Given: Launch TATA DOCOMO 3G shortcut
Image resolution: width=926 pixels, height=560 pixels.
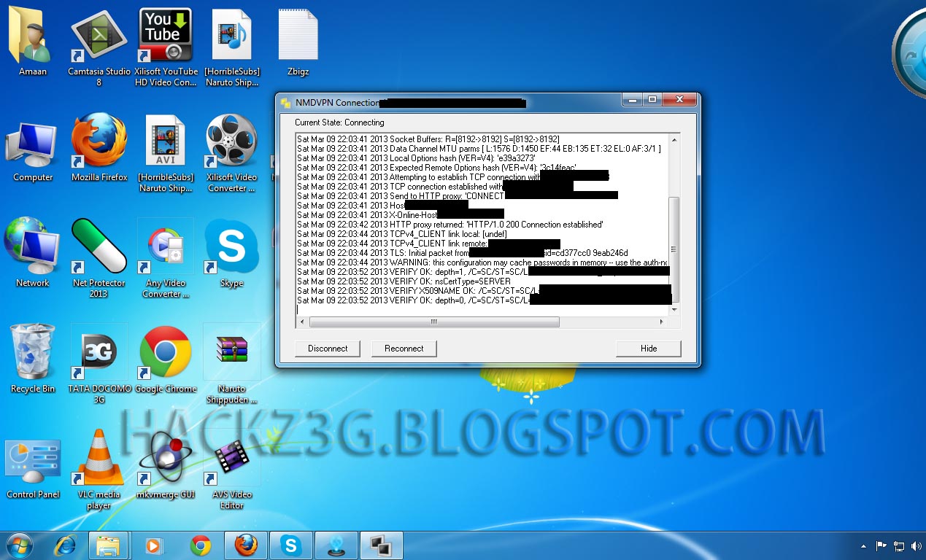Looking at the screenshot, I should 99,364.
